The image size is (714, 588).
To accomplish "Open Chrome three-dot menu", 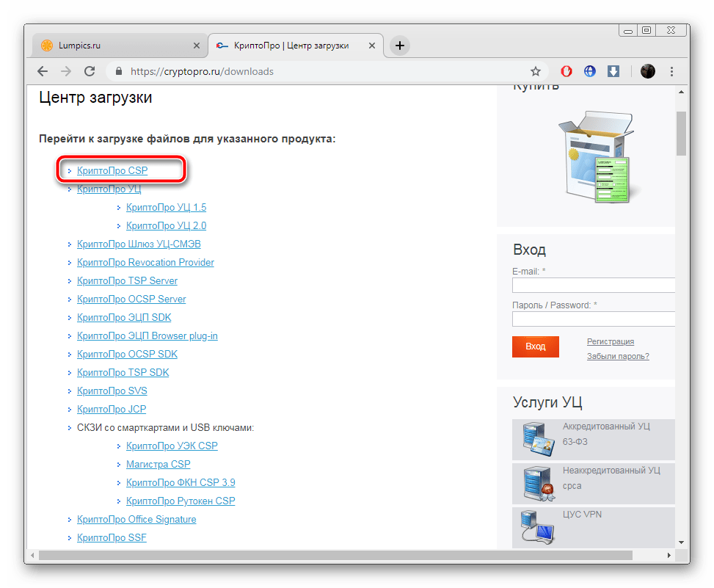I will coord(672,71).
